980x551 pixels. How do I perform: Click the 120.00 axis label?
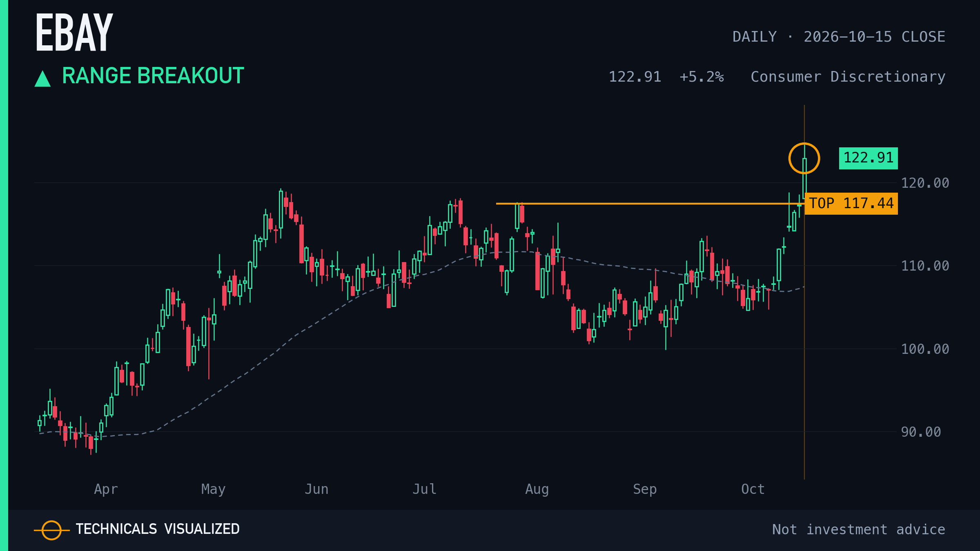coord(925,183)
